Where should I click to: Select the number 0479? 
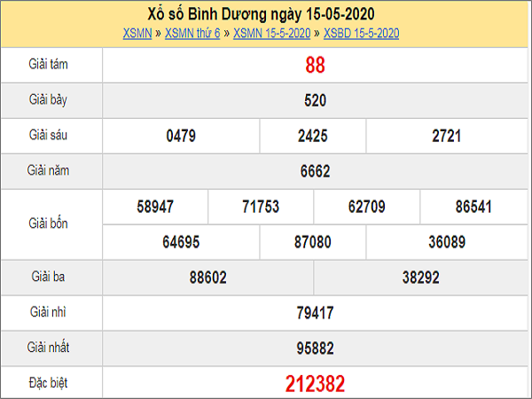(x=181, y=136)
